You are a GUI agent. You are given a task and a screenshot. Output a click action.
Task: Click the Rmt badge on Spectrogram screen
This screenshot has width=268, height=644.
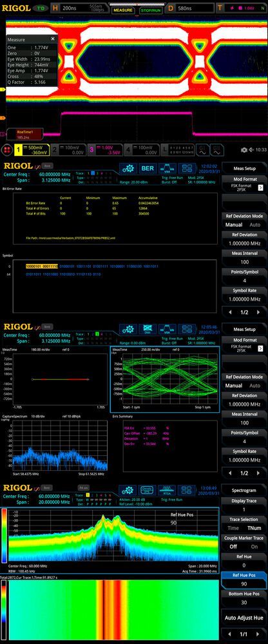(x=48, y=488)
